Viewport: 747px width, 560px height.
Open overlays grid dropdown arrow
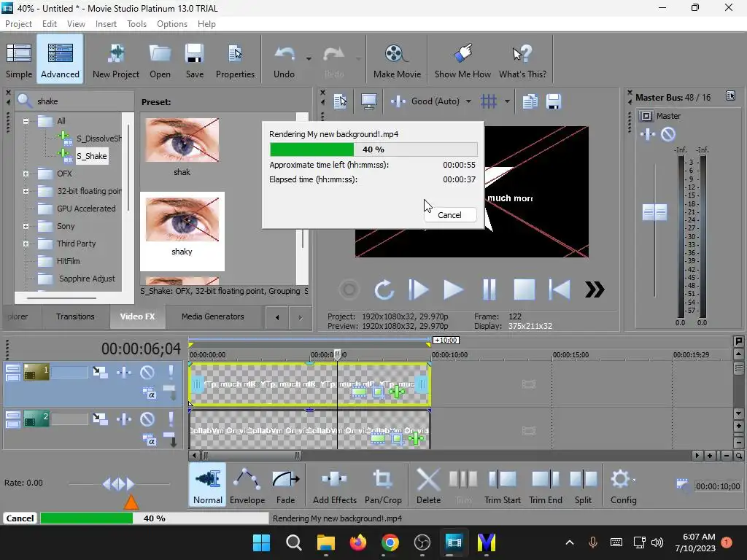pyautogui.click(x=507, y=101)
